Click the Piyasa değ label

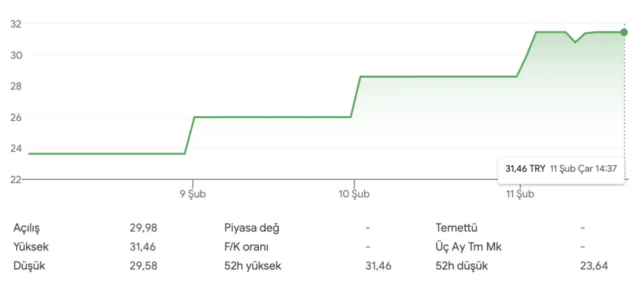point(252,228)
